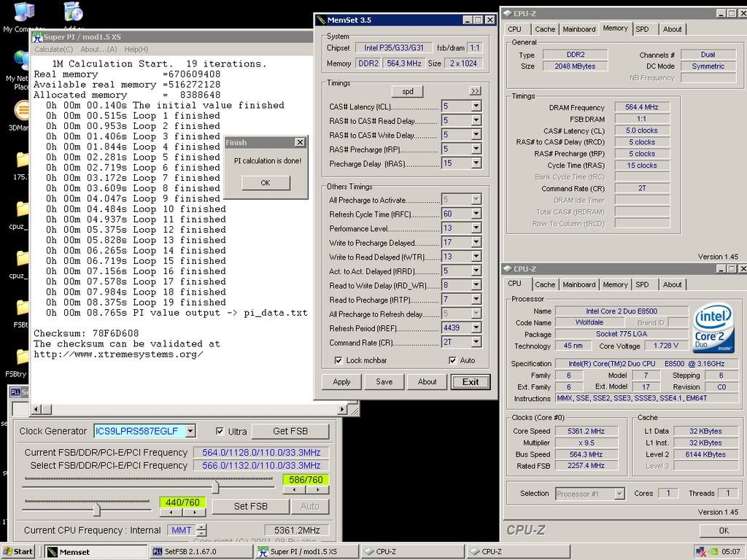This screenshot has height=560, width=747.
Task: Decrease the 440/760 value with left arrow
Action: [171, 513]
